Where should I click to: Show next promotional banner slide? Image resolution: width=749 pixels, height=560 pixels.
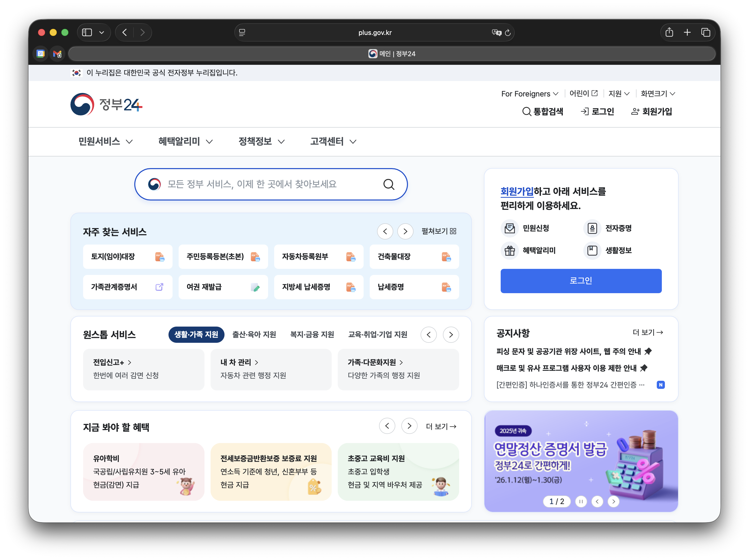point(613,502)
